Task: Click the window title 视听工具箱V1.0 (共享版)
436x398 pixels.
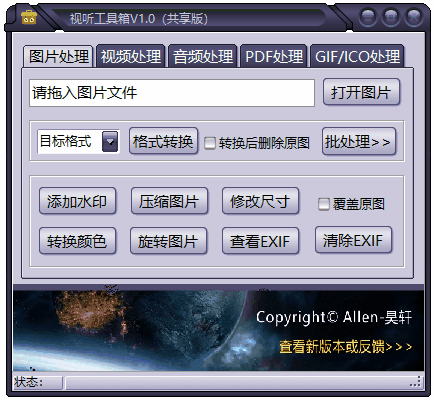Action: [x=139, y=19]
